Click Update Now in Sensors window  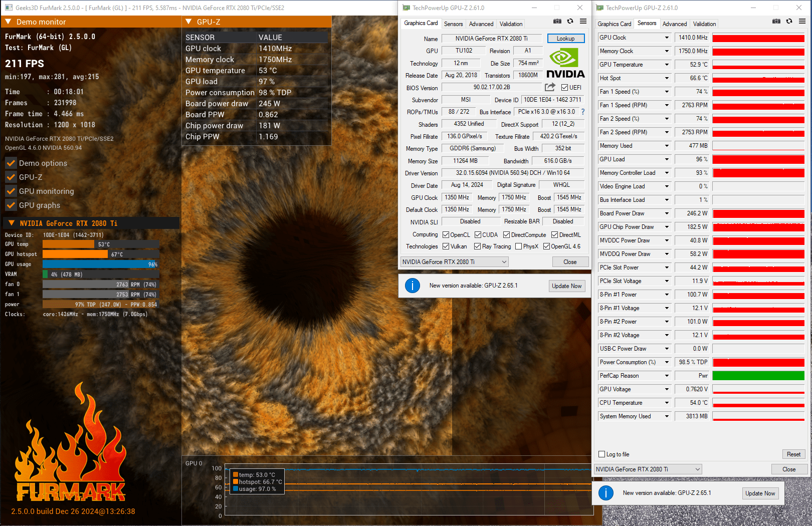tap(760, 493)
